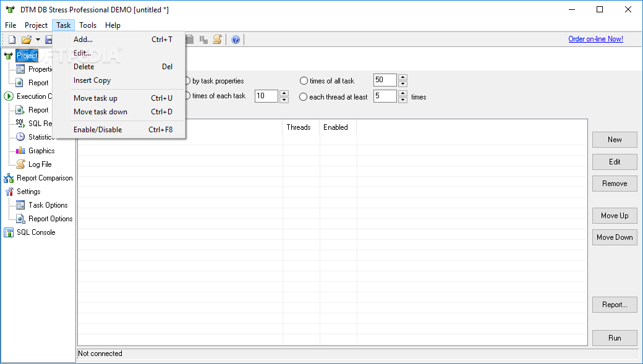Close the open Task menu

pyautogui.click(x=64, y=25)
